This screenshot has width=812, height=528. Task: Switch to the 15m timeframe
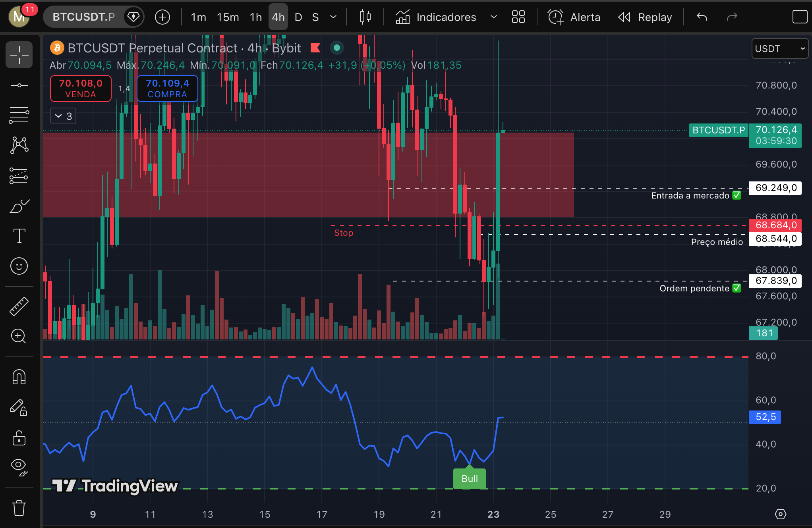228,17
